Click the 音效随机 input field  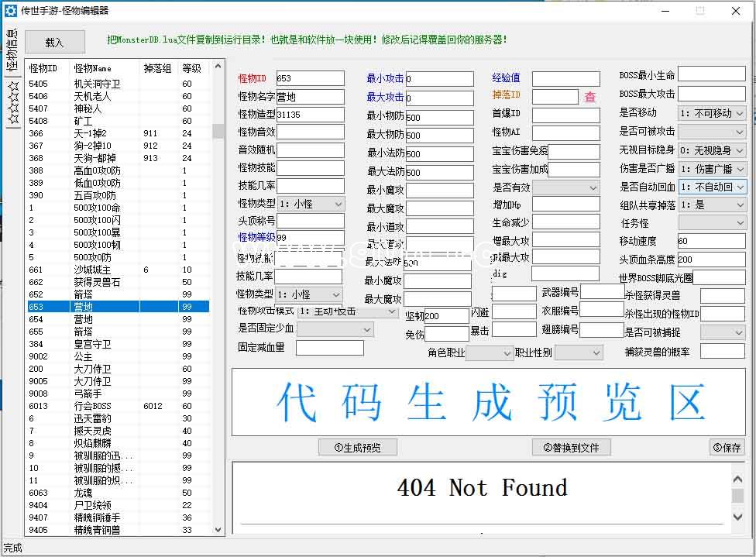coord(310,150)
